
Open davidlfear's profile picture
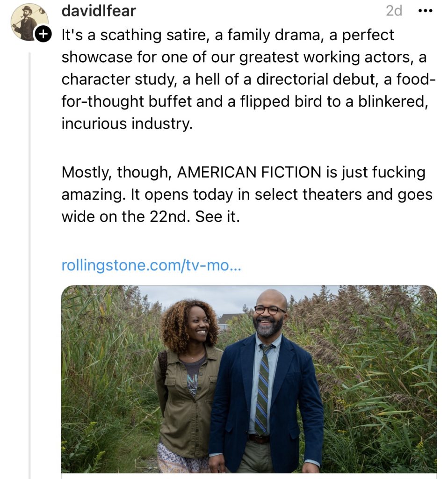pyautogui.click(x=27, y=22)
